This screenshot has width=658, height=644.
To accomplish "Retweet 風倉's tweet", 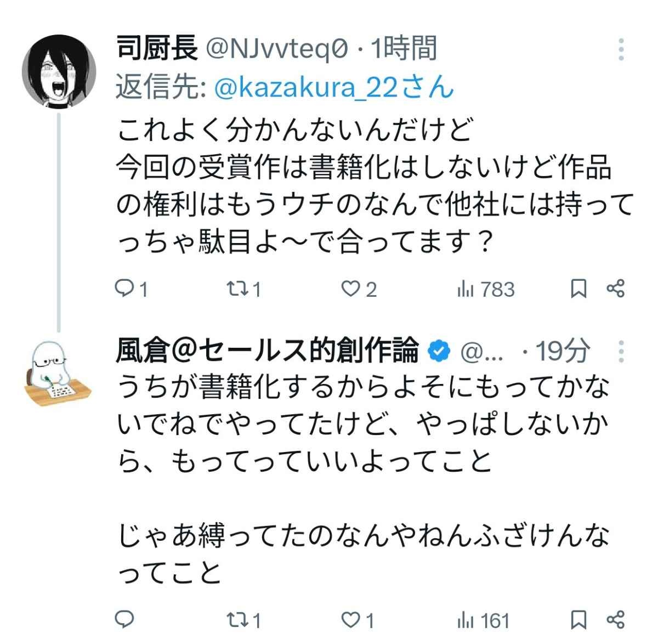I will pos(237,619).
